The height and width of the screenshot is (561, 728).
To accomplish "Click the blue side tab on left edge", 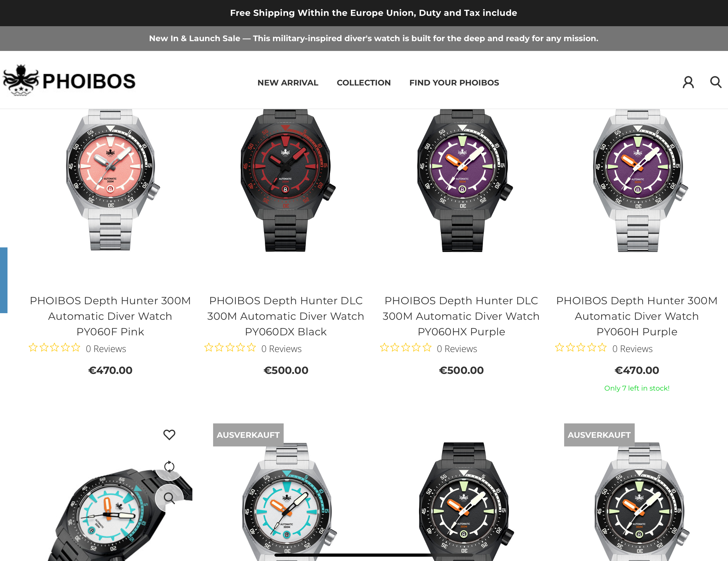I will 4,280.
